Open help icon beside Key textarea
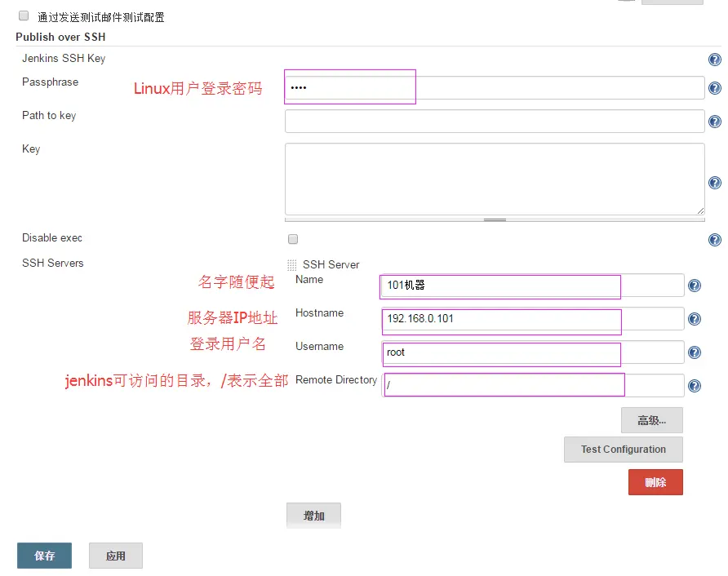This screenshot has width=728, height=576. coord(715,183)
